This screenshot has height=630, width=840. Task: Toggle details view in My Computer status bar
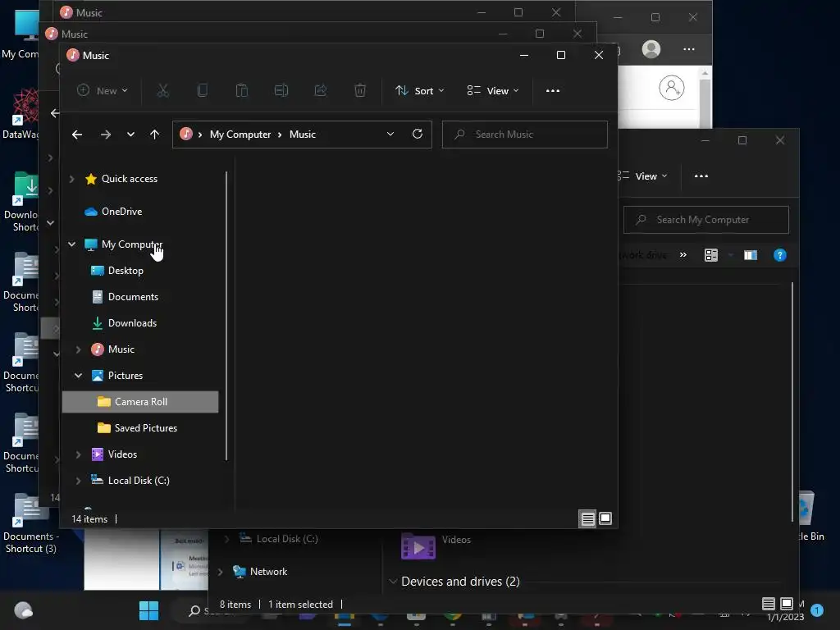point(768,604)
